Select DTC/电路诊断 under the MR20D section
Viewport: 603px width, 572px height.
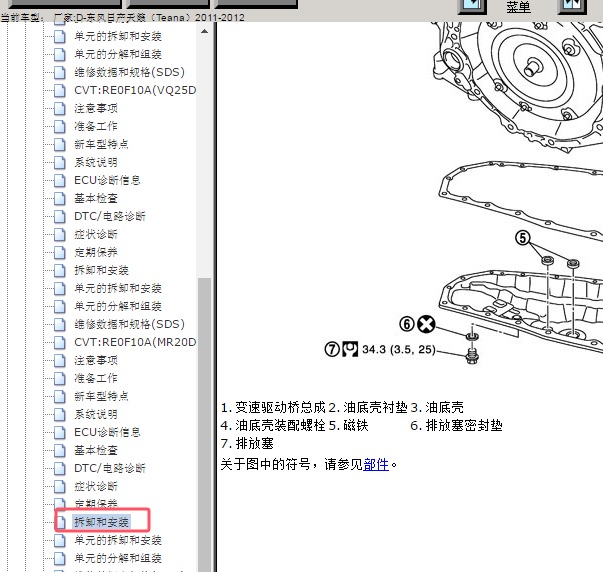tap(110, 469)
